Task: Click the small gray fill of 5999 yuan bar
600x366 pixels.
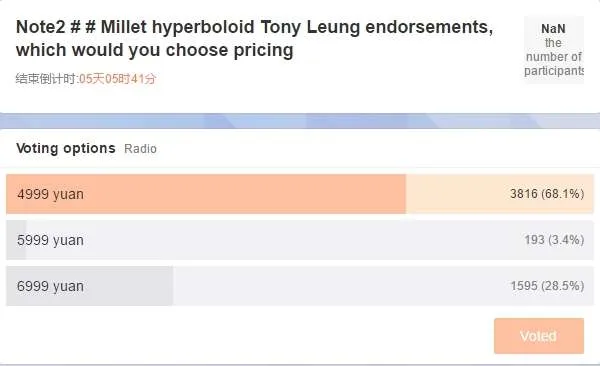Action: click(16, 240)
